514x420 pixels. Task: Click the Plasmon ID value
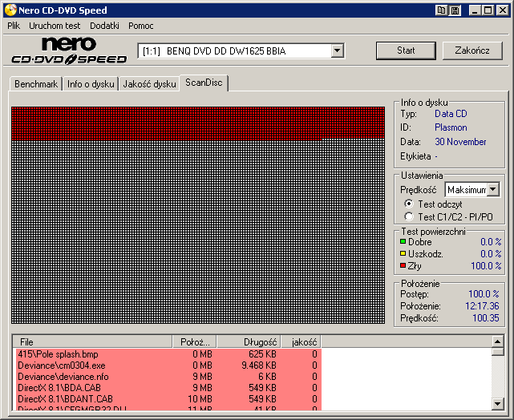click(x=451, y=127)
